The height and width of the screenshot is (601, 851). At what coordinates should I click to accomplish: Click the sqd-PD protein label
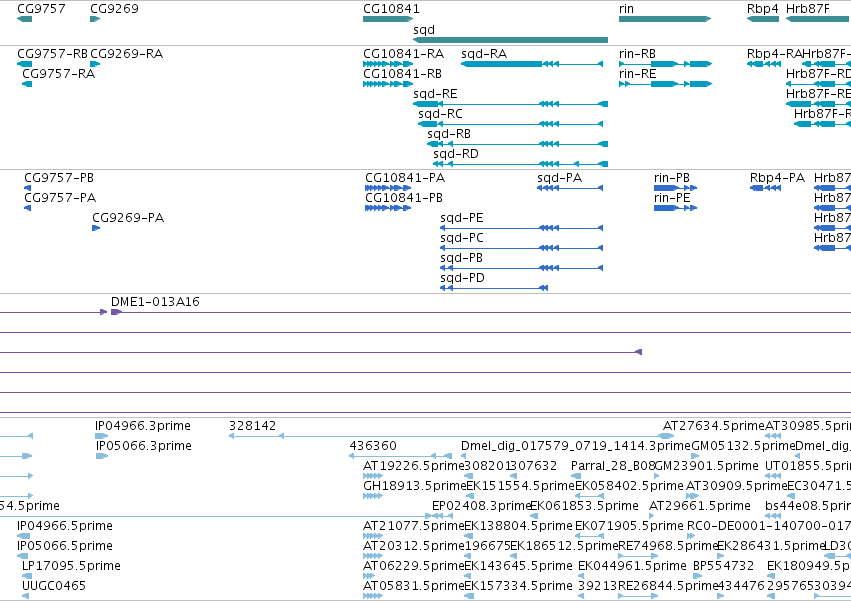pyautogui.click(x=462, y=279)
